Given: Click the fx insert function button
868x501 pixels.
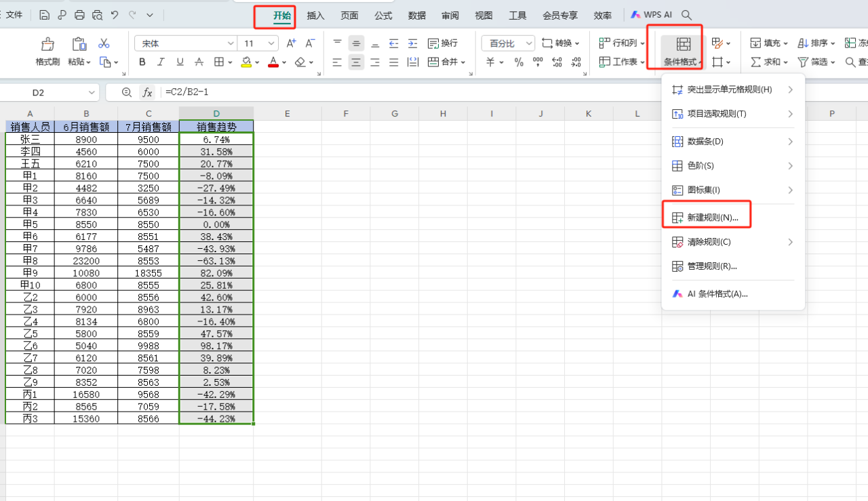Looking at the screenshot, I should click(x=147, y=92).
